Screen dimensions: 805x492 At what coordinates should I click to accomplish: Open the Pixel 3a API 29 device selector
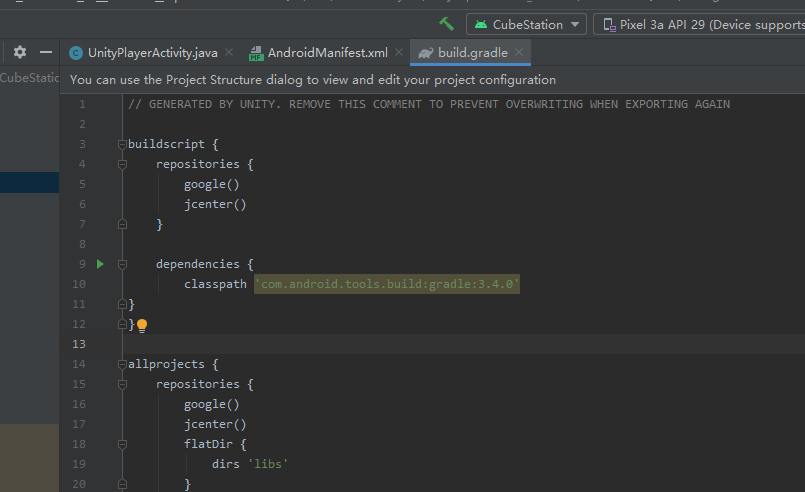pyautogui.click(x=700, y=24)
